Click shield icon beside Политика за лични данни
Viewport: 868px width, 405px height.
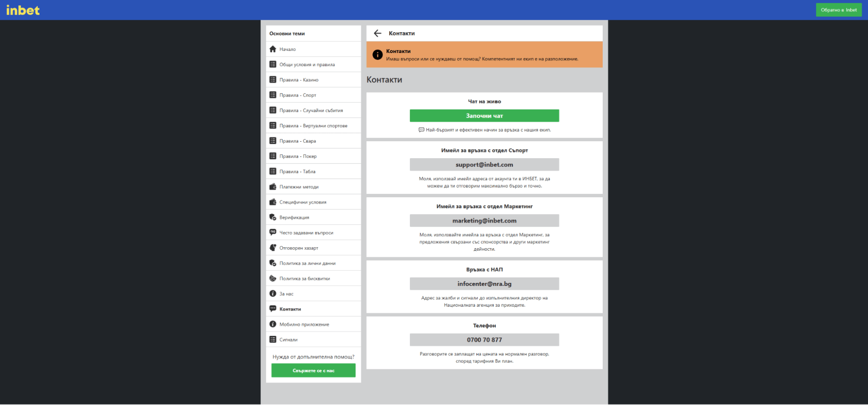coord(273,263)
